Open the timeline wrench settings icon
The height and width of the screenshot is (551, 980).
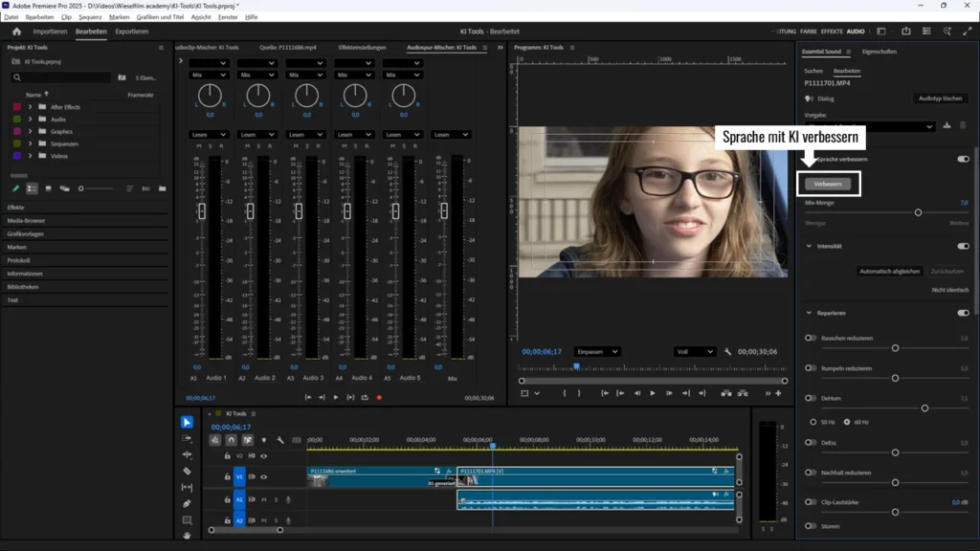coord(279,440)
